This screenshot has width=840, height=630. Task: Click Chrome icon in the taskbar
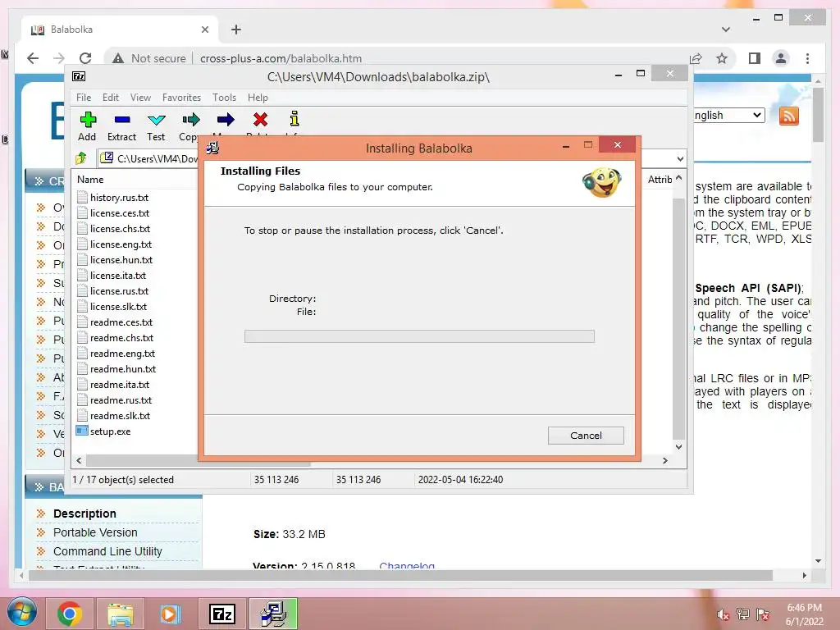coord(70,614)
